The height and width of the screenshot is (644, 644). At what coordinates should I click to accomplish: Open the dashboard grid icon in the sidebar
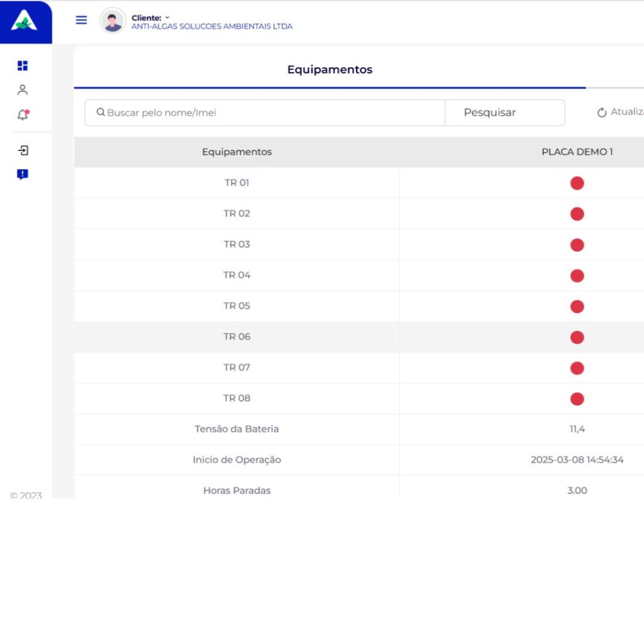tap(23, 66)
